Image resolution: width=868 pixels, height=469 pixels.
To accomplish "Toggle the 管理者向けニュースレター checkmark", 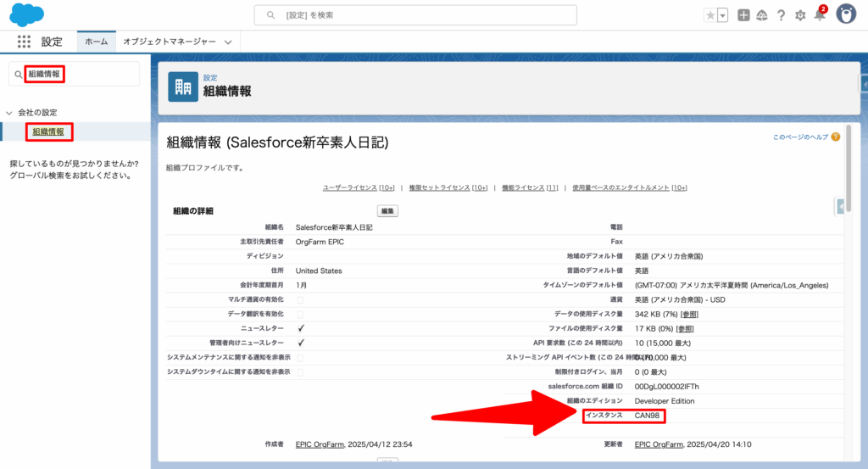I will 301,343.
